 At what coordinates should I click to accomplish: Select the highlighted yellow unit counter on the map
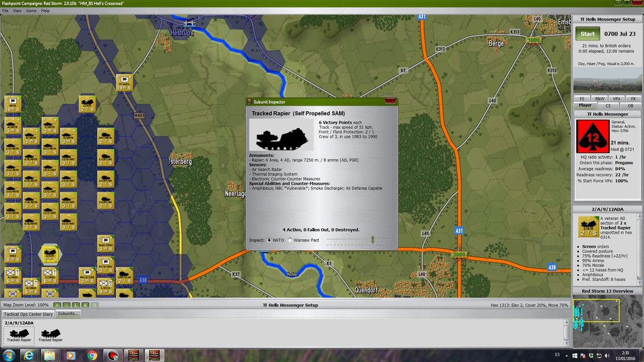50,254
